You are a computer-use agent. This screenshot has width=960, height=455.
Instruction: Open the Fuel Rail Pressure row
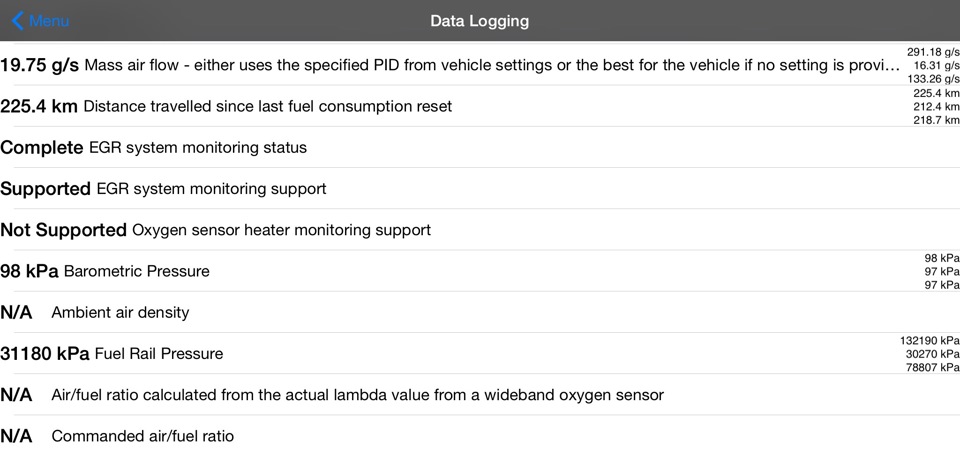pos(159,354)
